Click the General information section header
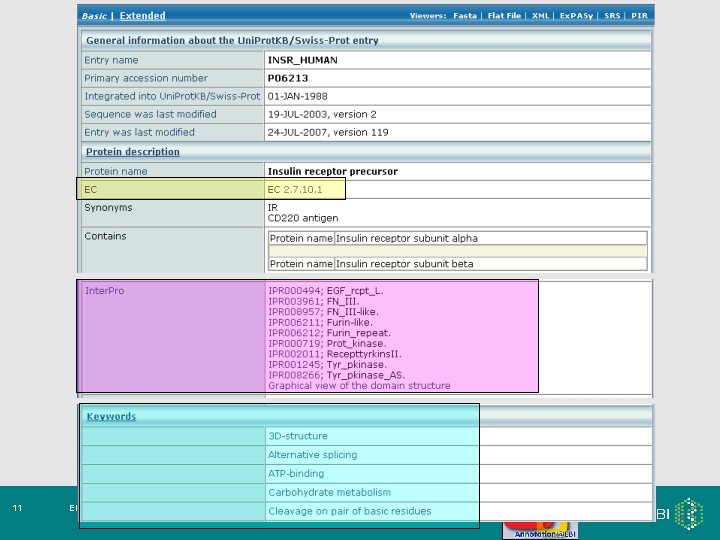This screenshot has height=540, width=720. (366, 40)
